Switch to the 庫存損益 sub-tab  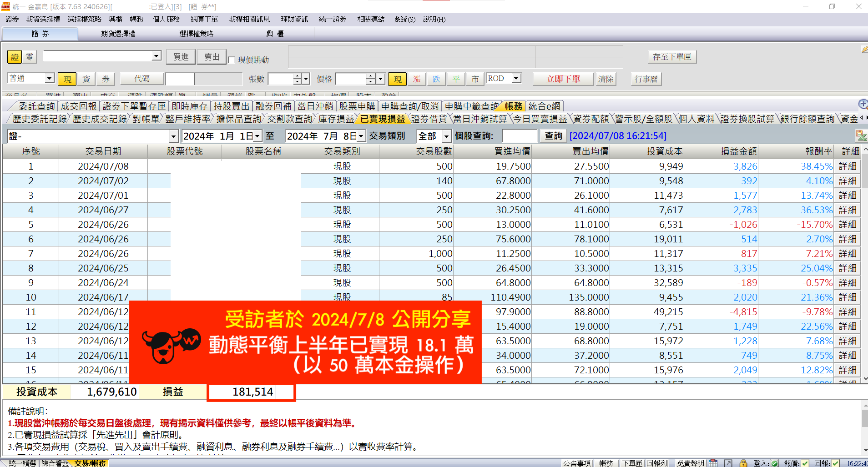tap(336, 119)
